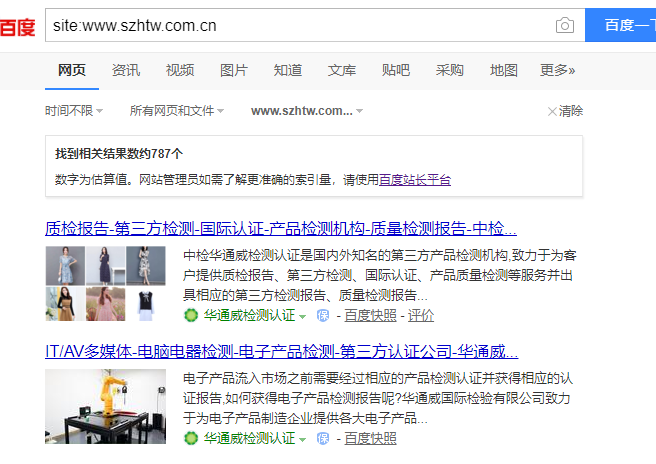This screenshot has width=656, height=464.
Task: Click the green icon beside first 华通威检测认证
Action: point(191,315)
